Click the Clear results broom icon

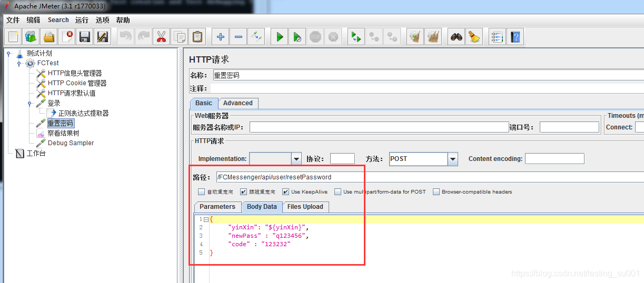pyautogui.click(x=415, y=37)
